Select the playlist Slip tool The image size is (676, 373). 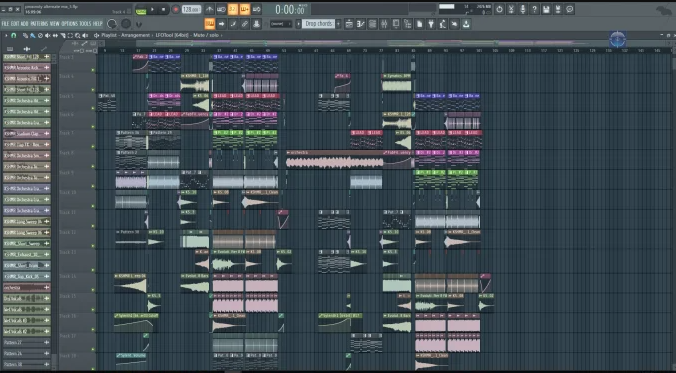[55, 35]
